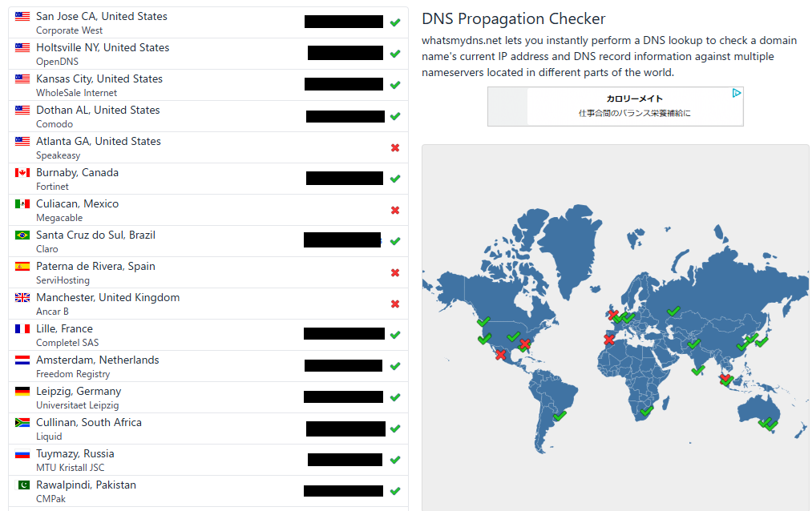
Task: Click the green checkmark for Lille, France
Action: pyautogui.click(x=395, y=335)
